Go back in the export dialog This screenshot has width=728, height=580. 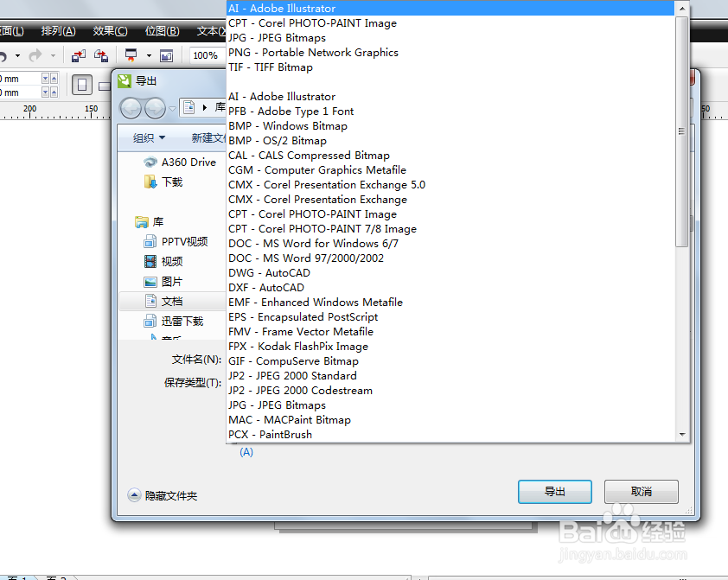(x=131, y=109)
